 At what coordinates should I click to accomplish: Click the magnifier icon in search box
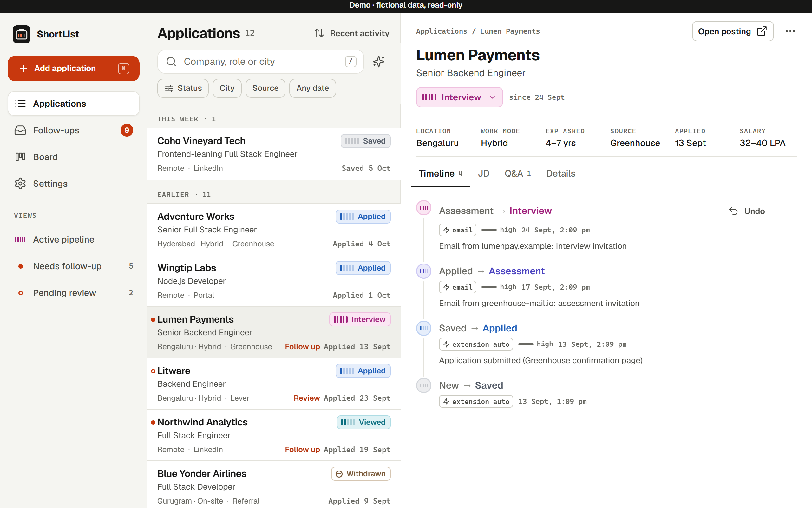[x=171, y=62]
